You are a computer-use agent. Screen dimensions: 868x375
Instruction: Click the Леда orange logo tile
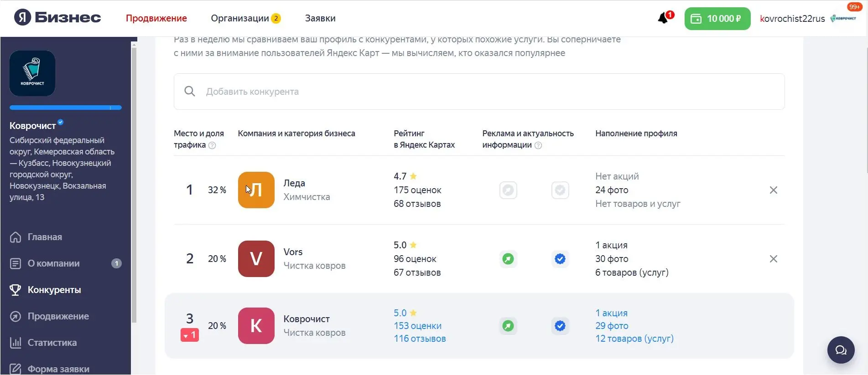pos(256,190)
